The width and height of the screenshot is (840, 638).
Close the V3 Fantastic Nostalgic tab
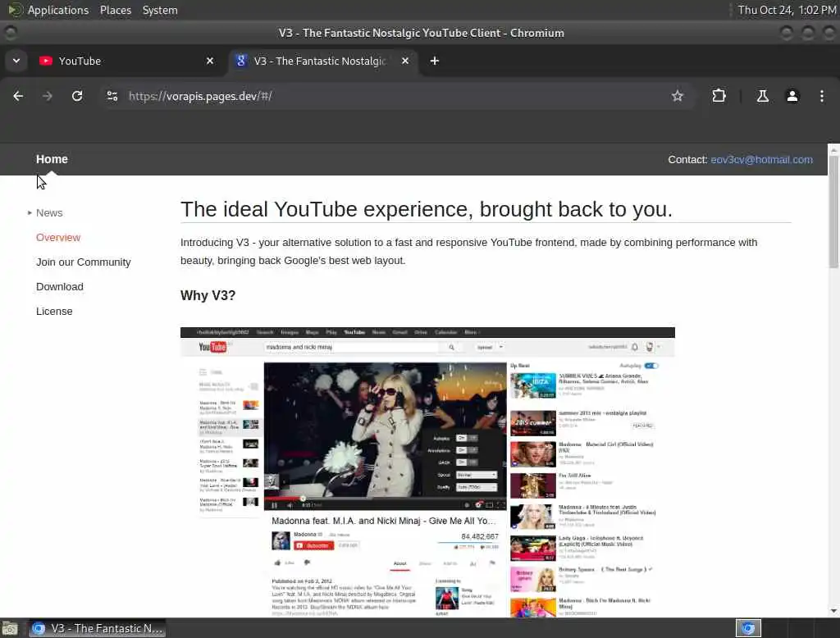(405, 61)
